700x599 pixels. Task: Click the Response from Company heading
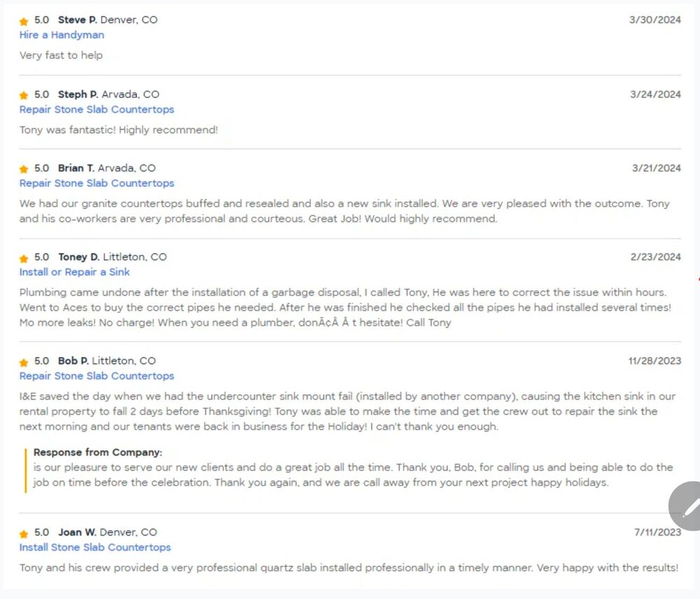click(x=98, y=453)
